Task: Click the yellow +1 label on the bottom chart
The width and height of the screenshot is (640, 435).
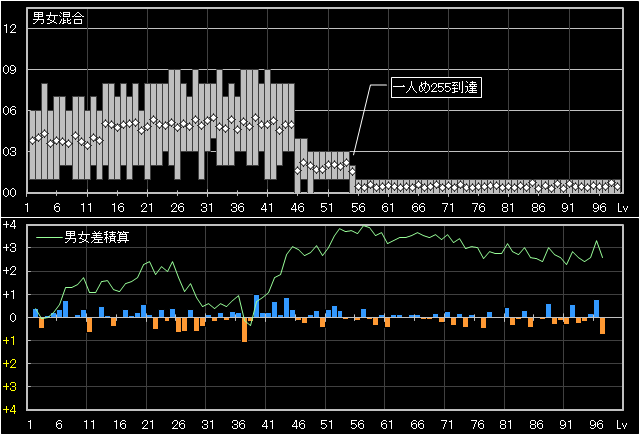Action: point(9,340)
